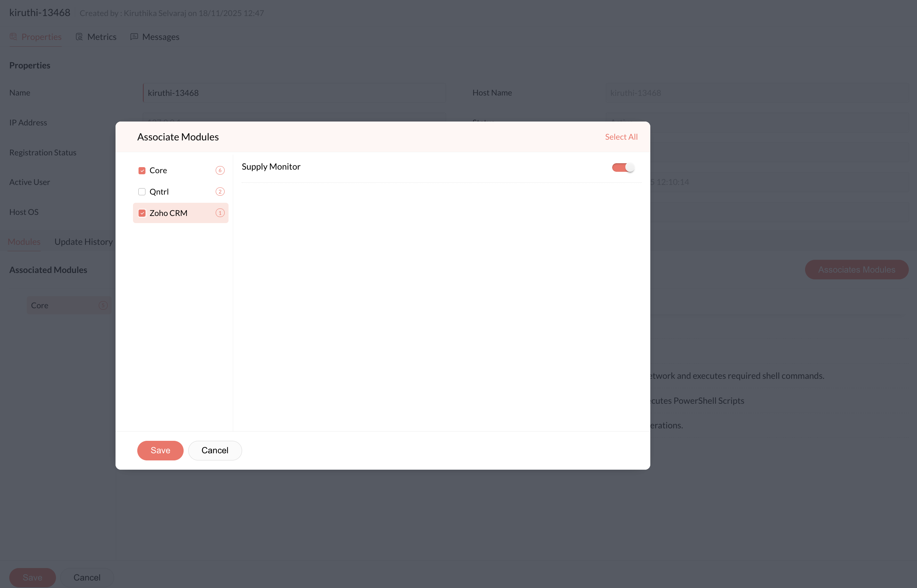Click the Messages tab icon
Viewport: 917px width, 588px height.
click(x=134, y=37)
